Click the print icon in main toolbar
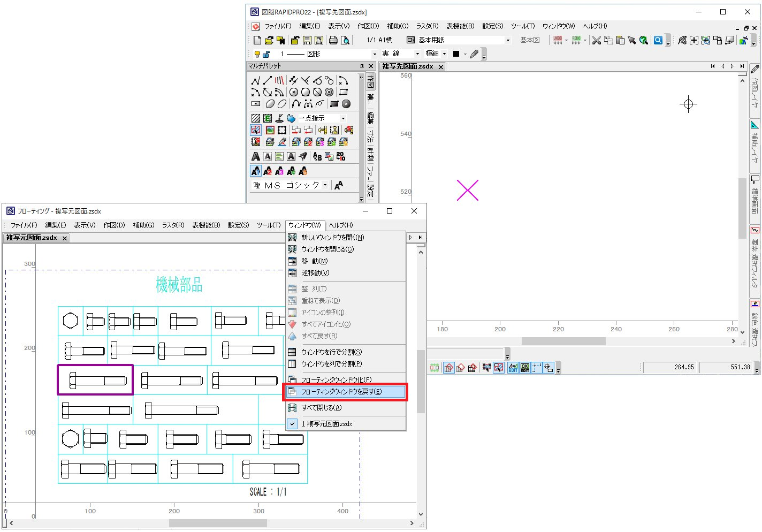This screenshot has width=762, height=532. (x=333, y=40)
